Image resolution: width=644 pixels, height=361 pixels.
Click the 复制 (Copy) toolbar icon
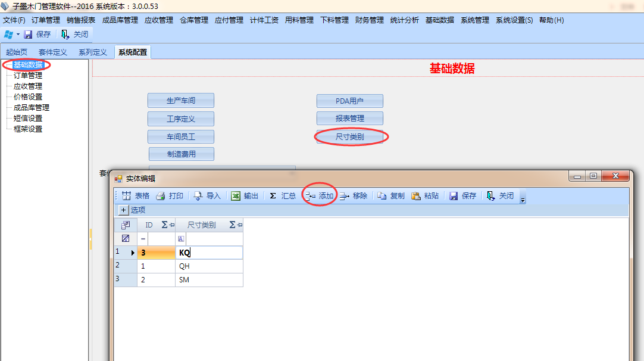[382, 196]
